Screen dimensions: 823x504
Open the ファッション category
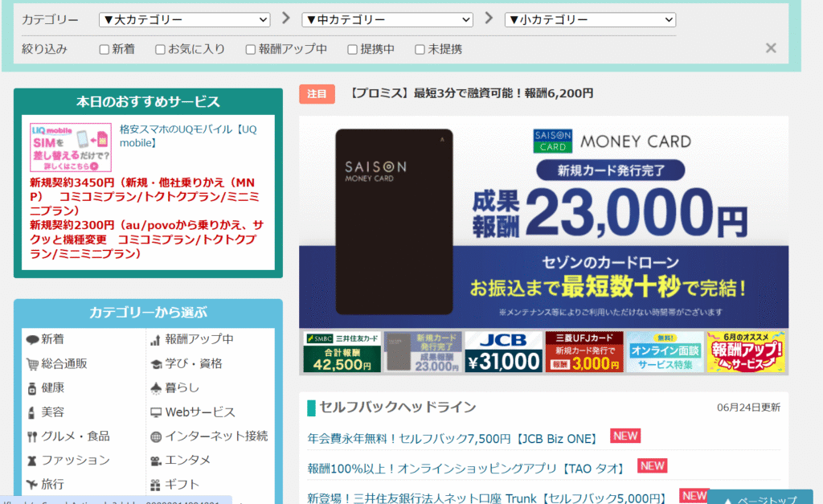(76, 461)
